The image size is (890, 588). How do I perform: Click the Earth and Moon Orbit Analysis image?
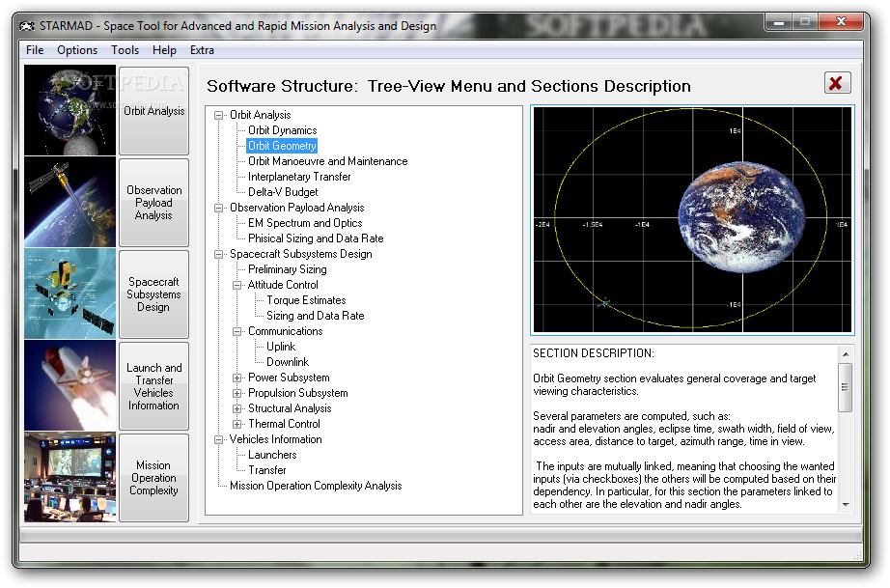tap(70, 110)
